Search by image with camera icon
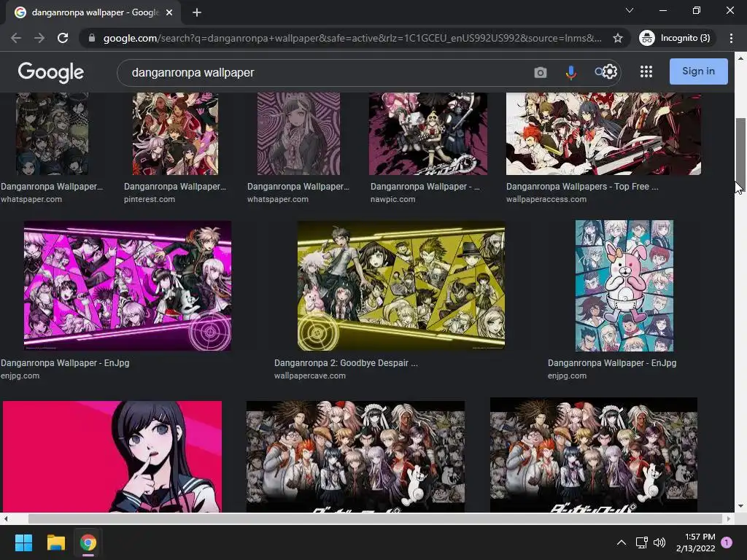Viewport: 747px width, 560px height. [541, 72]
